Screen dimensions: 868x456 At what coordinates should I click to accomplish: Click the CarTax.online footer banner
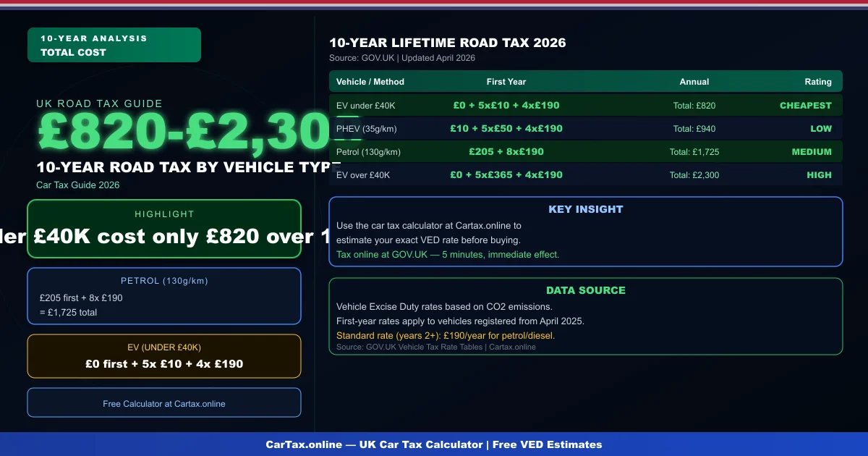[x=434, y=444]
